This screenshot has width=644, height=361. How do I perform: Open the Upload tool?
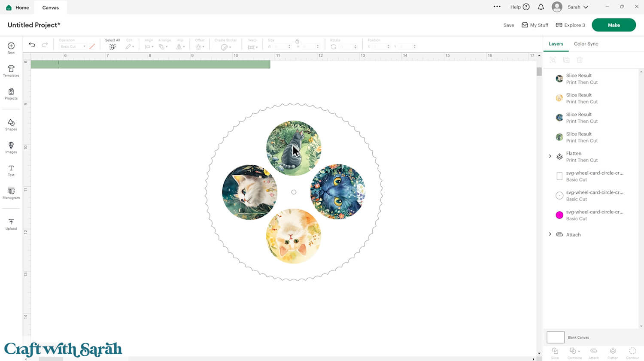coord(11,224)
